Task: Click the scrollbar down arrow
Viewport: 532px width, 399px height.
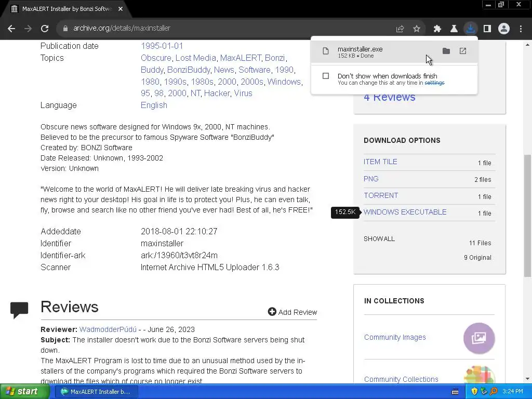Action: point(527,379)
